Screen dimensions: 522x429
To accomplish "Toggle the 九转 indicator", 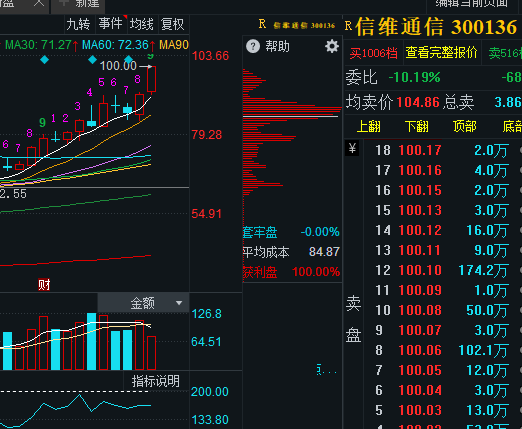I will (x=78, y=24).
